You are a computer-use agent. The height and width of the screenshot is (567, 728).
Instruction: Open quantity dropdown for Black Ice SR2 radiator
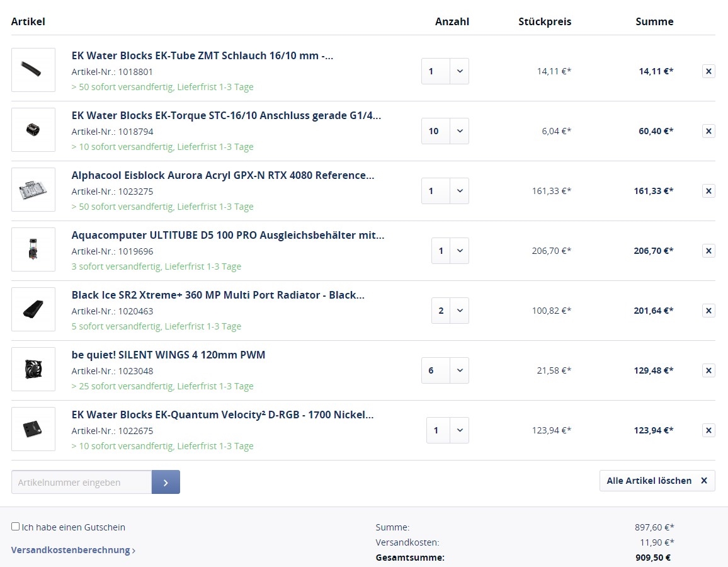pos(459,311)
